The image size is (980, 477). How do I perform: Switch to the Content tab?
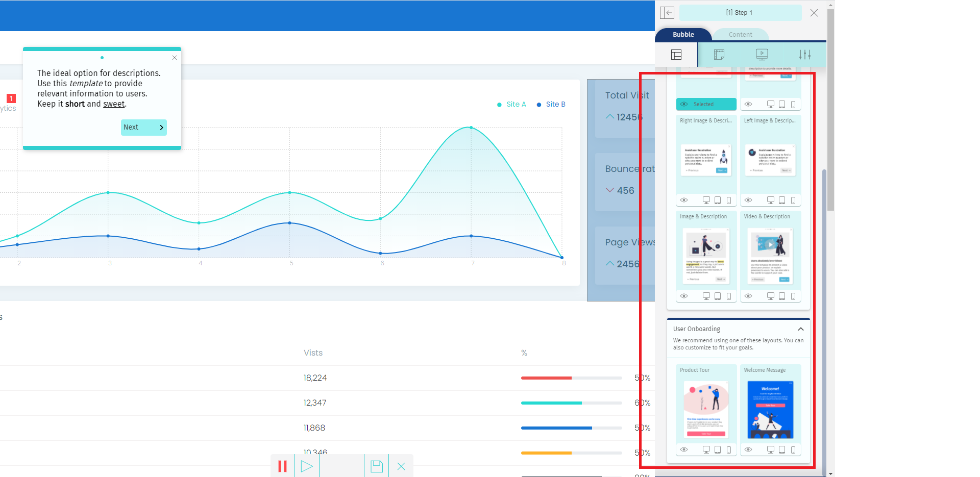point(740,35)
